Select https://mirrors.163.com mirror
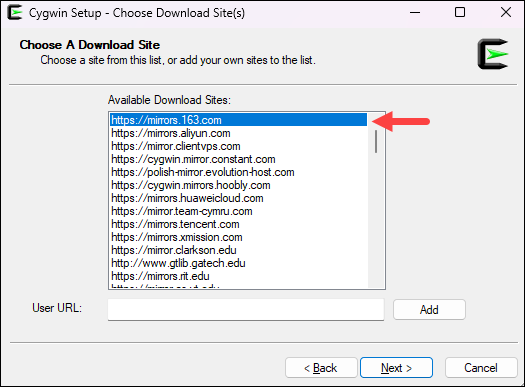 [239, 120]
